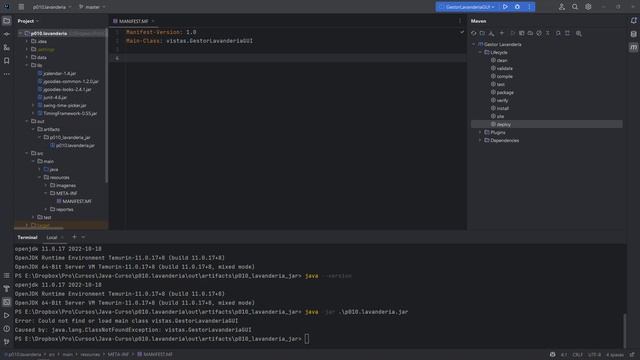
Task: Click the CRLF line separator status
Action: pos(578,355)
